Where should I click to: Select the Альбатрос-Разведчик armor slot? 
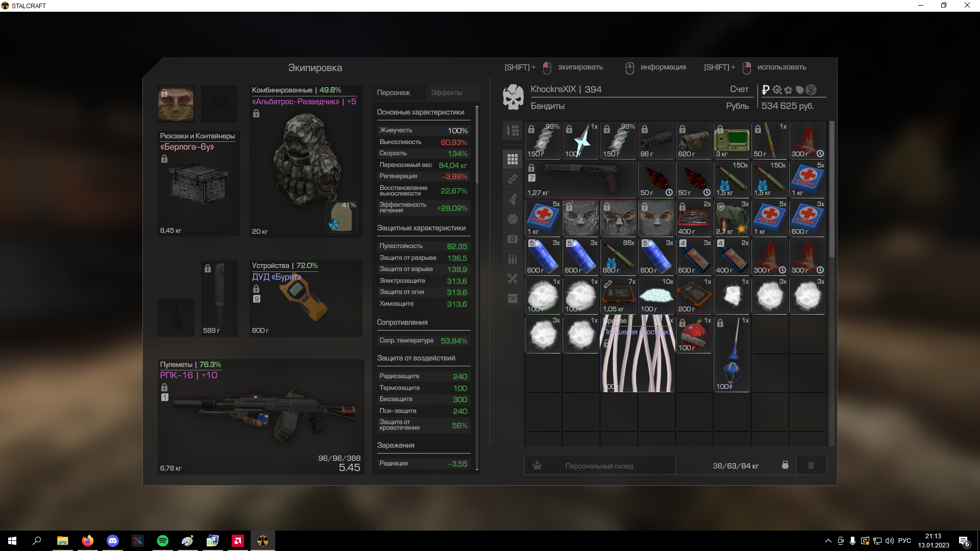pos(306,161)
